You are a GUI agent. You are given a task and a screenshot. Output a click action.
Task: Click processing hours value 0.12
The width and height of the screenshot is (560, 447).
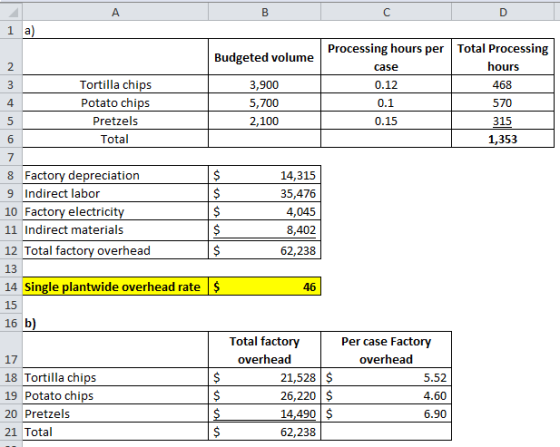click(386, 85)
